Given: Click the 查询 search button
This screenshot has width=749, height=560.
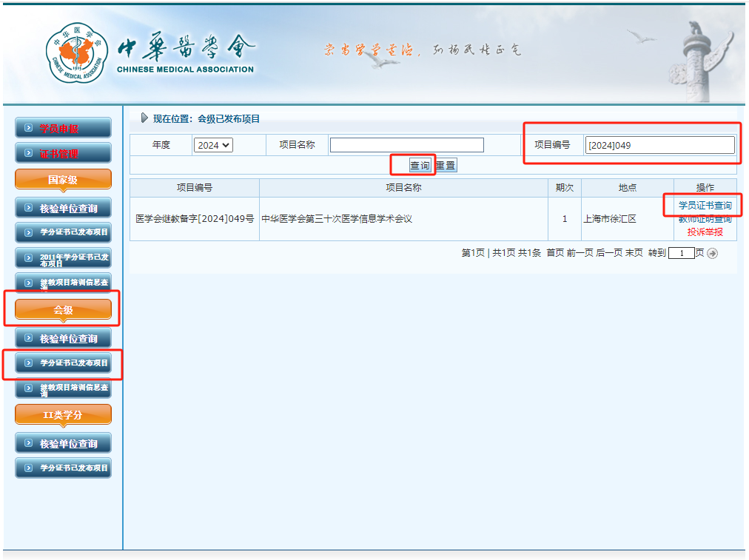Looking at the screenshot, I should (420, 165).
